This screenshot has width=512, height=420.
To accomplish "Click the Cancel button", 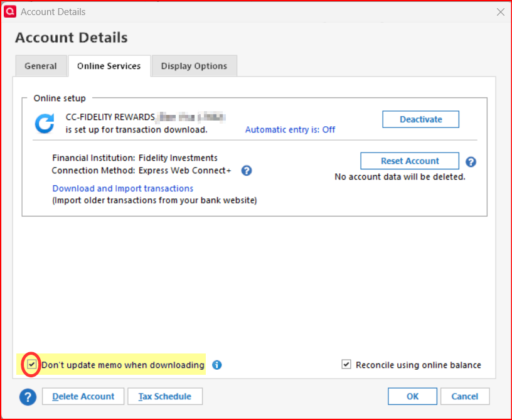I will (465, 397).
